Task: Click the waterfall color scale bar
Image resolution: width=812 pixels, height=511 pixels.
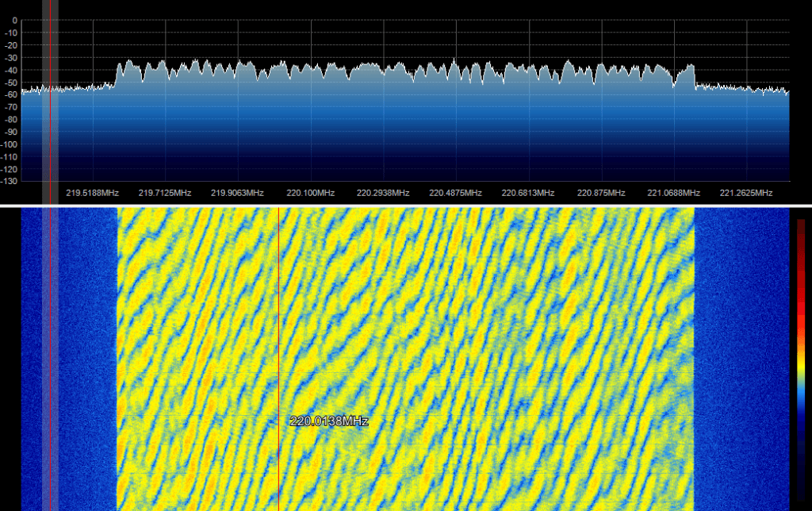Action: 801,357
